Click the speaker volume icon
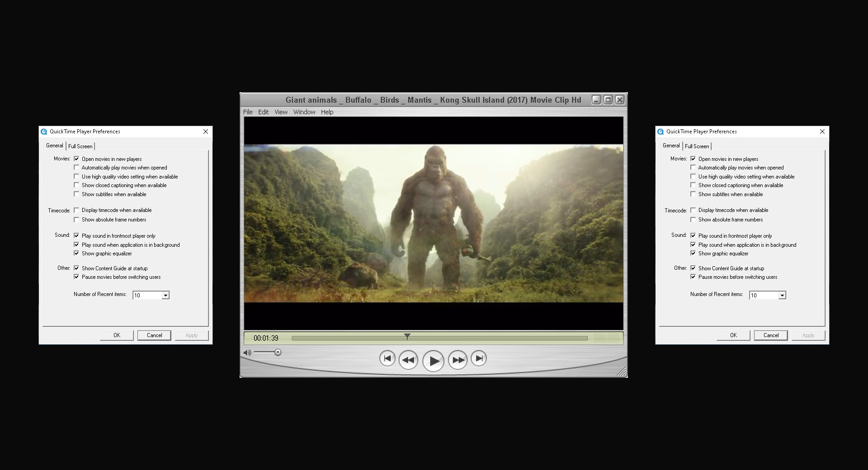Screen dimensions: 868x470 click(247, 352)
